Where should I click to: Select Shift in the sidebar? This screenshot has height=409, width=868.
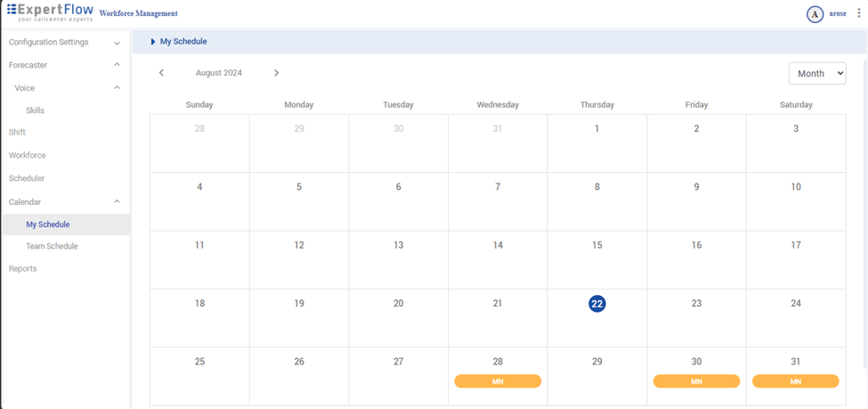[x=17, y=132]
